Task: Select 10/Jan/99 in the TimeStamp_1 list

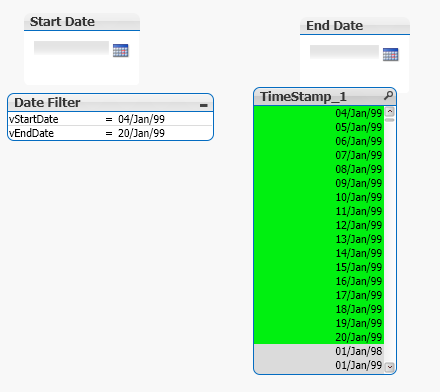Action: 319,197
